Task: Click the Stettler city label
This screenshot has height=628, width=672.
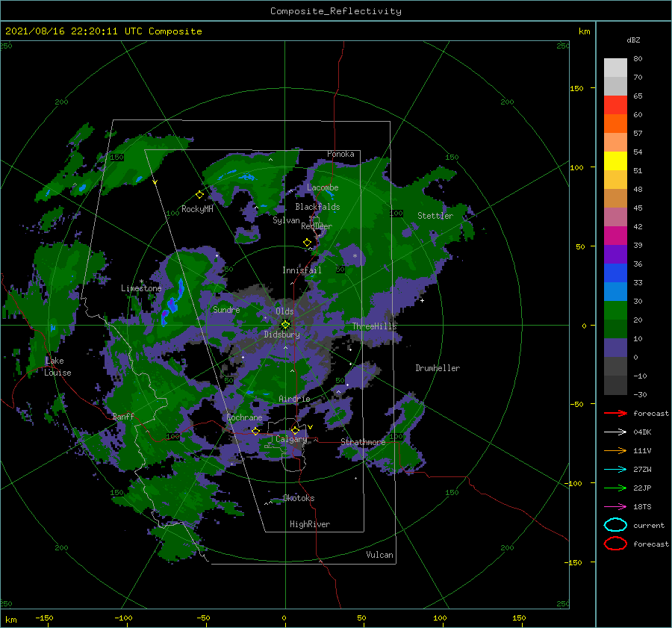Action: (435, 216)
